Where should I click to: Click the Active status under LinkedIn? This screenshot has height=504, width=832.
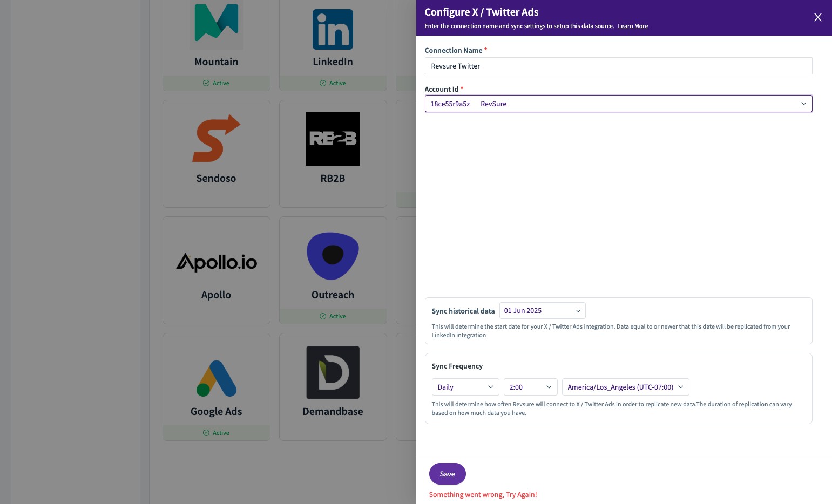(333, 83)
